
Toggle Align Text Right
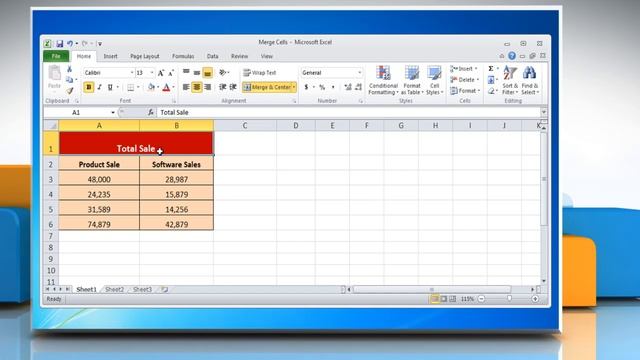pyautogui.click(x=207, y=87)
